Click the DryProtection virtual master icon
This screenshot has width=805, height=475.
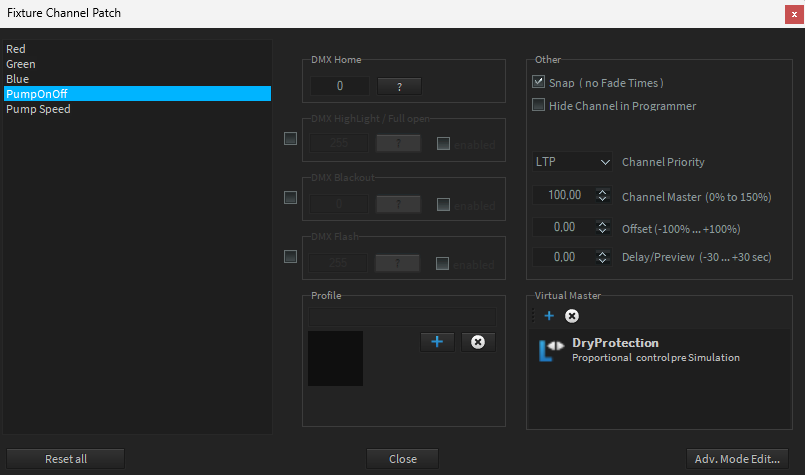pos(551,350)
